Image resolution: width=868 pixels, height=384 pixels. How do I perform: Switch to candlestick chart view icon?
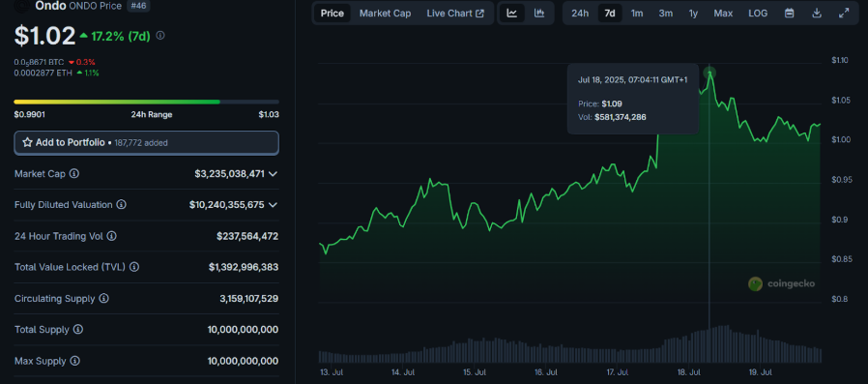(539, 14)
